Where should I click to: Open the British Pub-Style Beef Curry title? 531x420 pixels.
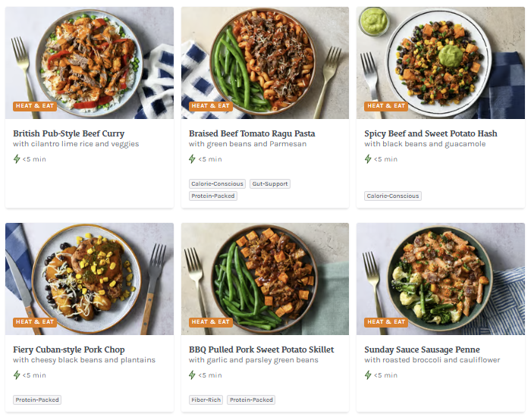(x=68, y=133)
